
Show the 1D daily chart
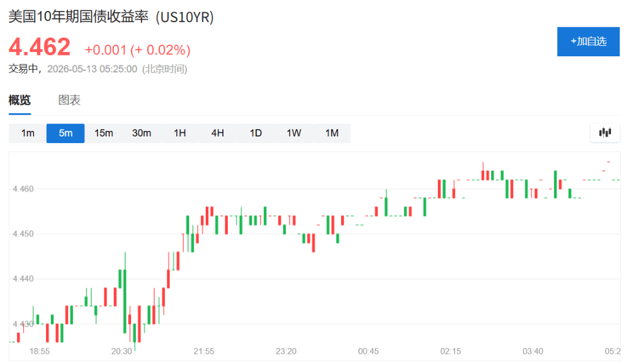(255, 133)
